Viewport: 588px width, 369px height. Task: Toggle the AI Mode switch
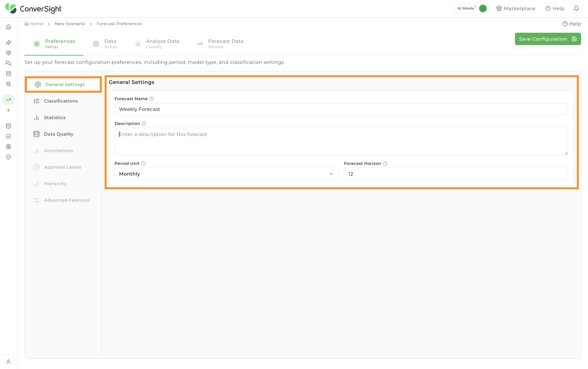483,9
